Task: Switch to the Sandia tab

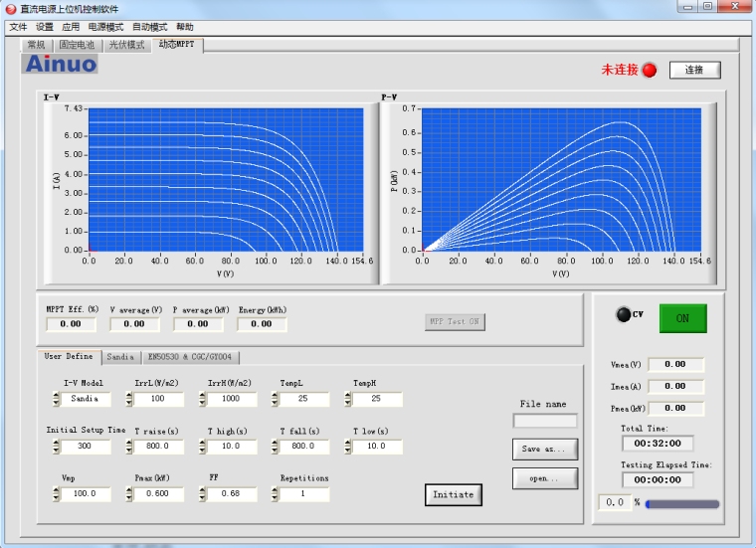Action: (120, 357)
